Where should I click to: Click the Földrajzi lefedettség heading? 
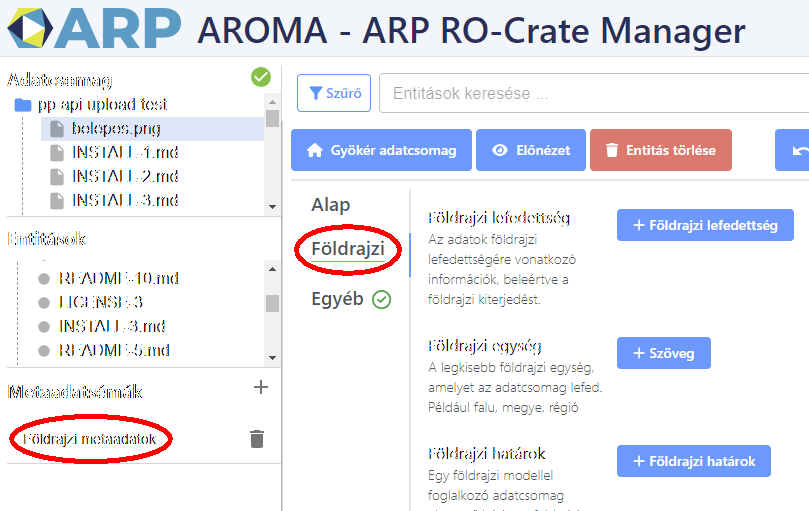[499, 218]
